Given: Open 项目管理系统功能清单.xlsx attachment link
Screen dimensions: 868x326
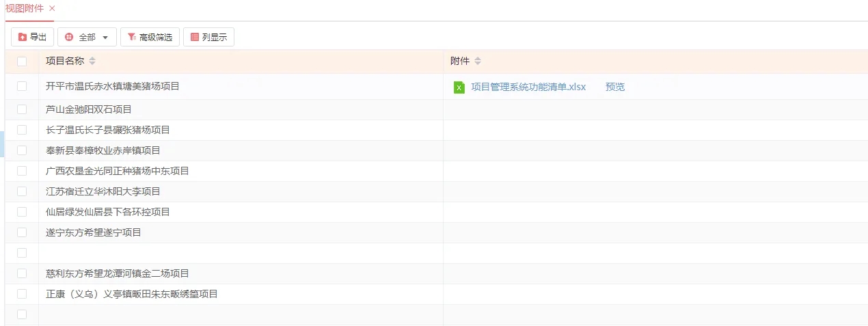Looking at the screenshot, I should pyautogui.click(x=528, y=87).
